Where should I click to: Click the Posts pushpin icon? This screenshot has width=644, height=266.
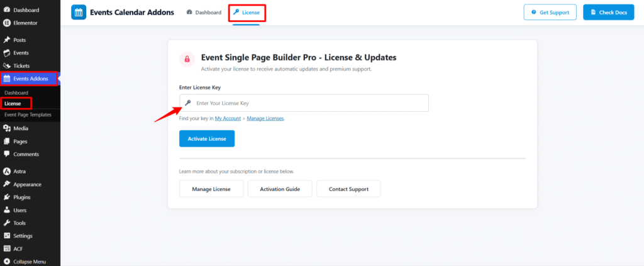6,40
